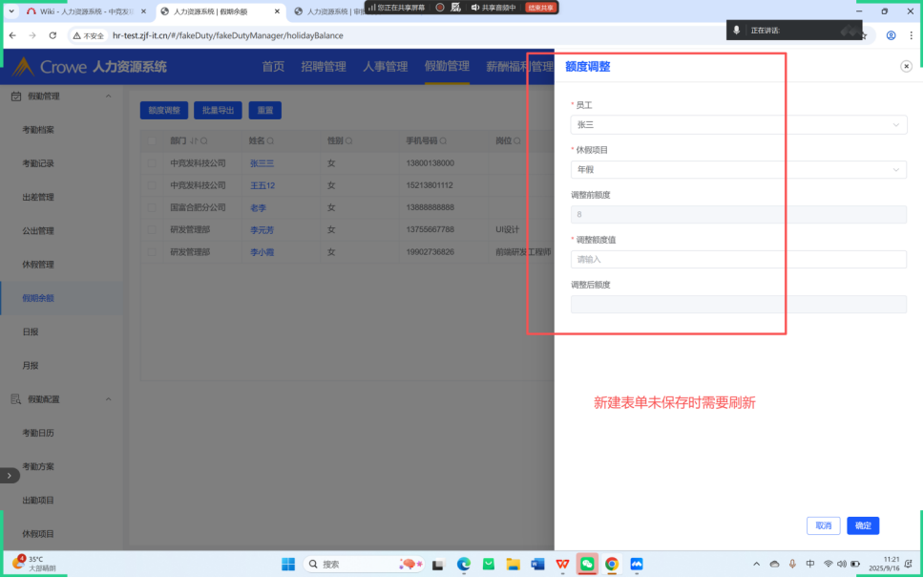Screen dimensions: 924x578
Task: Toggle the select-all checkbox in table header
Action: coord(152,141)
